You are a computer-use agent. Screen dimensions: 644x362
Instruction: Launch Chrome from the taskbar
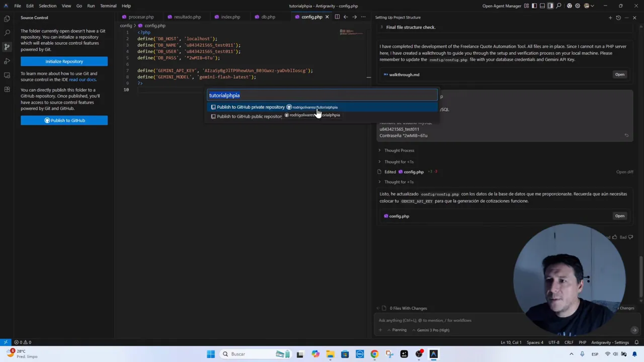pos(374,354)
